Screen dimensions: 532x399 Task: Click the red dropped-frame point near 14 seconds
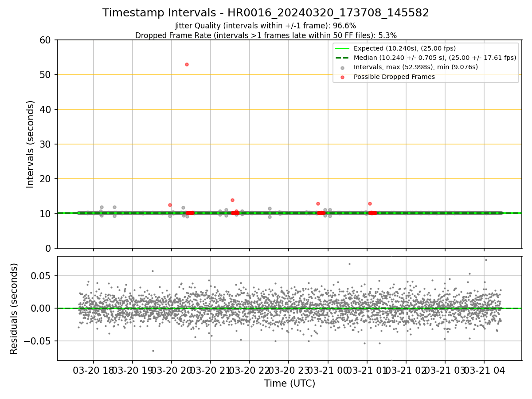(x=232, y=200)
